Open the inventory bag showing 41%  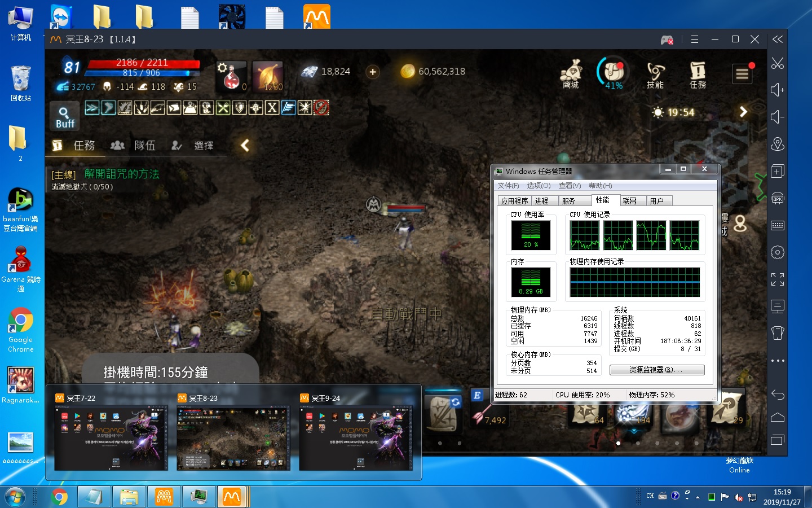pos(613,72)
